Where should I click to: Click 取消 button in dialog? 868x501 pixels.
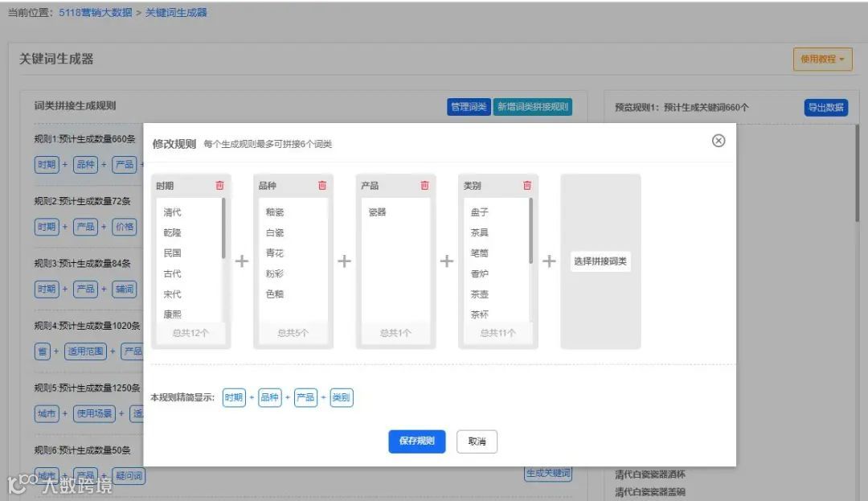coord(477,441)
